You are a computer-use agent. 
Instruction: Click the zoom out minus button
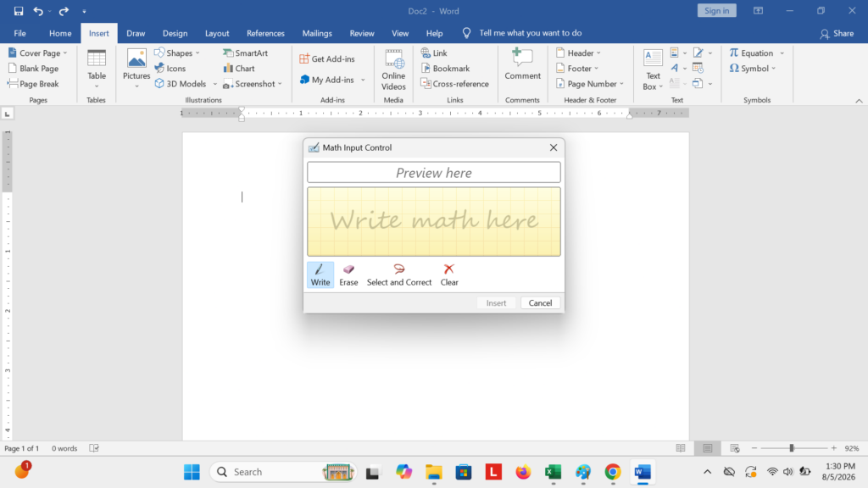(x=754, y=448)
